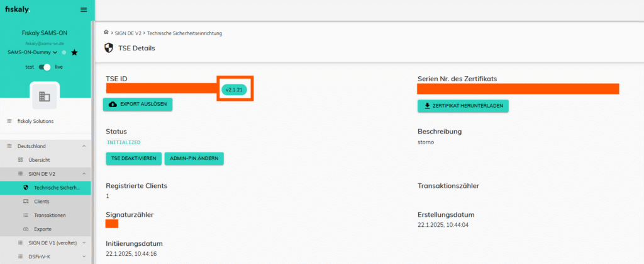Image resolution: width=644 pixels, height=264 pixels.
Task: Click the organization building avatar
Action: tap(44, 96)
